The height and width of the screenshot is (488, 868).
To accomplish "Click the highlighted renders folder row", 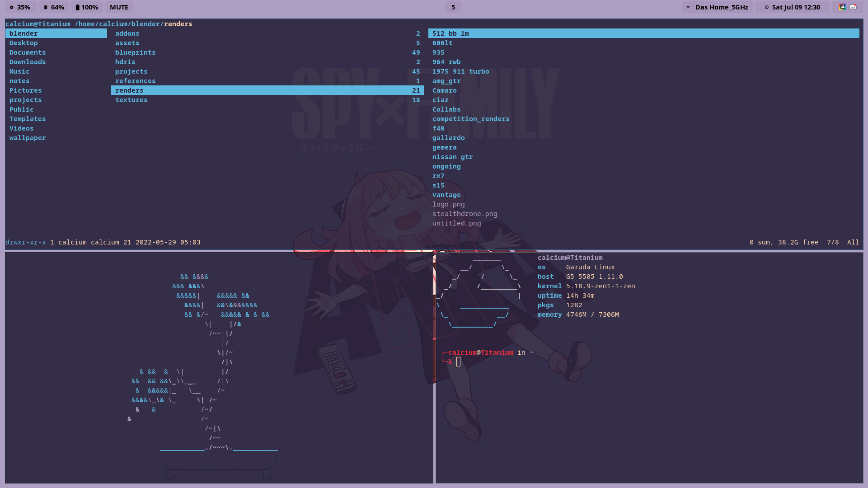I will (267, 90).
